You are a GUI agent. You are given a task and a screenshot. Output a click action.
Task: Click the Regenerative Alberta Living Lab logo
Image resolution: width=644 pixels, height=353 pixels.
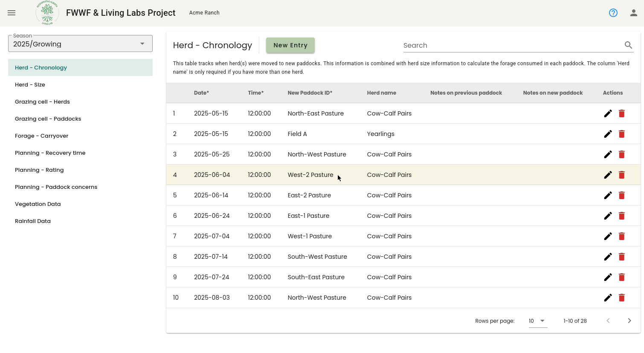coord(47,13)
